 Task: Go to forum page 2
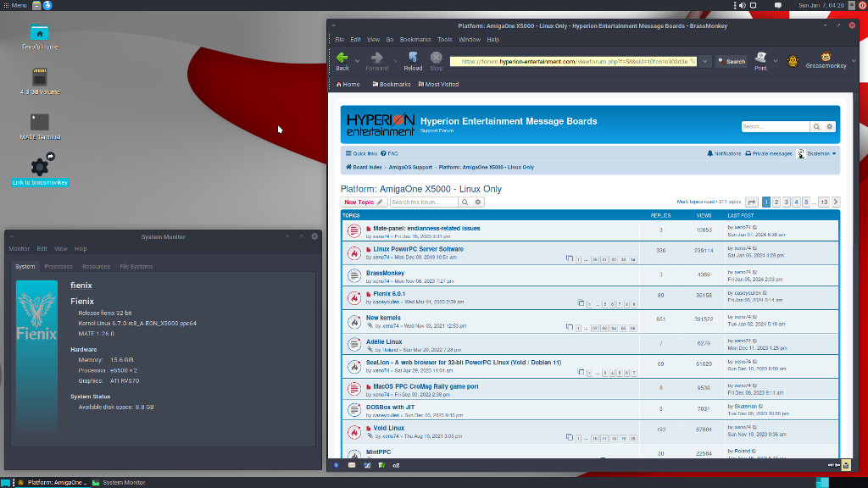776,202
